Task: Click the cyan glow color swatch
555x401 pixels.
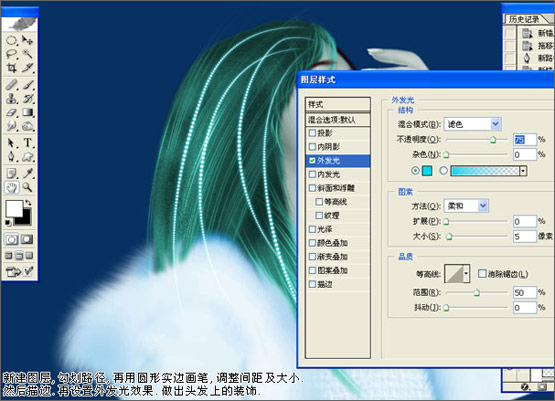Action: tap(427, 171)
